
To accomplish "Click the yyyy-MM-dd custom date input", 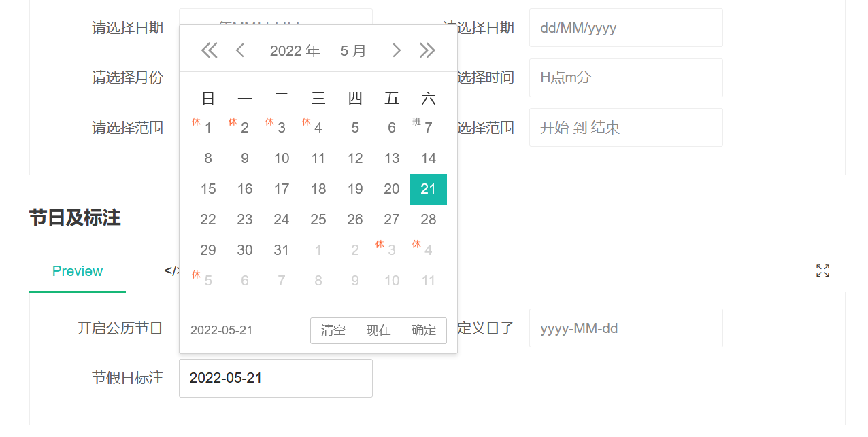I will pyautogui.click(x=625, y=328).
